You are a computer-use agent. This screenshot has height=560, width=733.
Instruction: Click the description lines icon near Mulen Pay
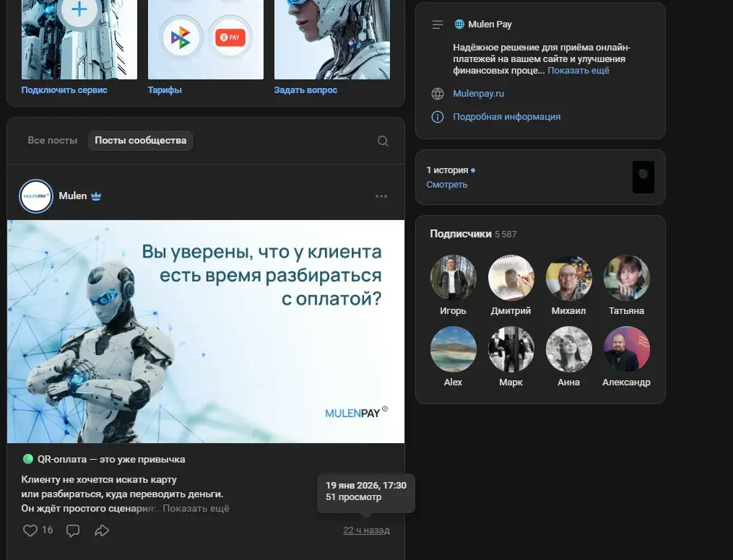438,25
